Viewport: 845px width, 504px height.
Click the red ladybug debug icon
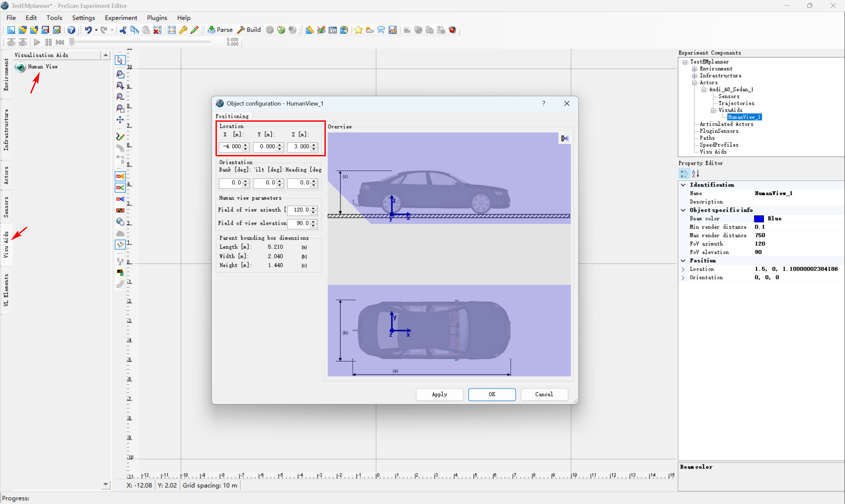452,30
